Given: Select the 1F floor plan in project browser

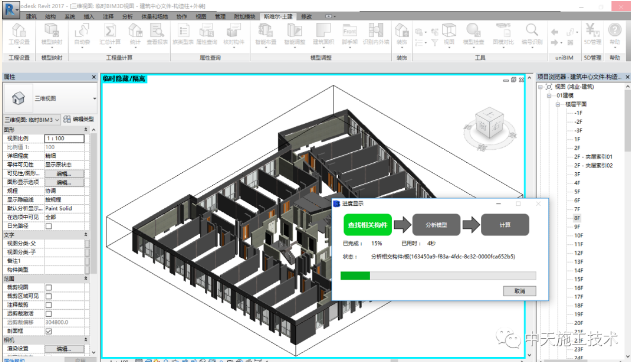Looking at the screenshot, I should [577, 139].
